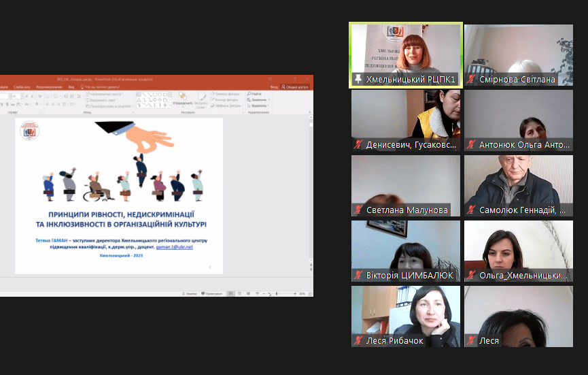Switch to Slide Sorter view icon
Image resolution: width=588 pixels, height=375 pixels.
coord(239,293)
